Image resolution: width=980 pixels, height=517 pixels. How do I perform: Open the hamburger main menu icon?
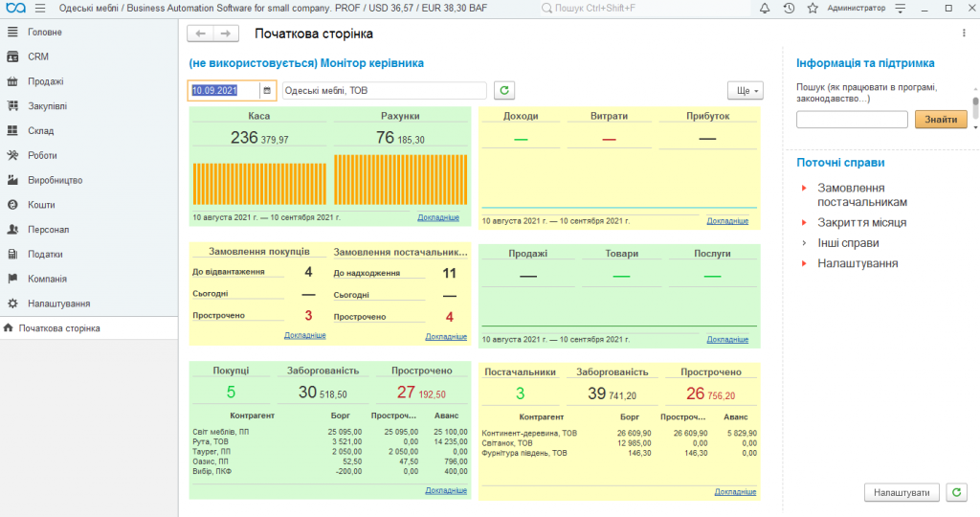point(40,8)
